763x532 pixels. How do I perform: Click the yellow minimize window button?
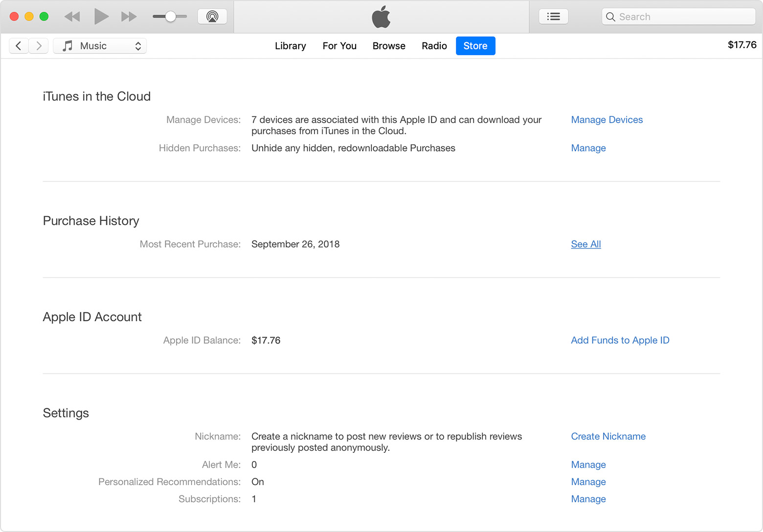tap(29, 17)
